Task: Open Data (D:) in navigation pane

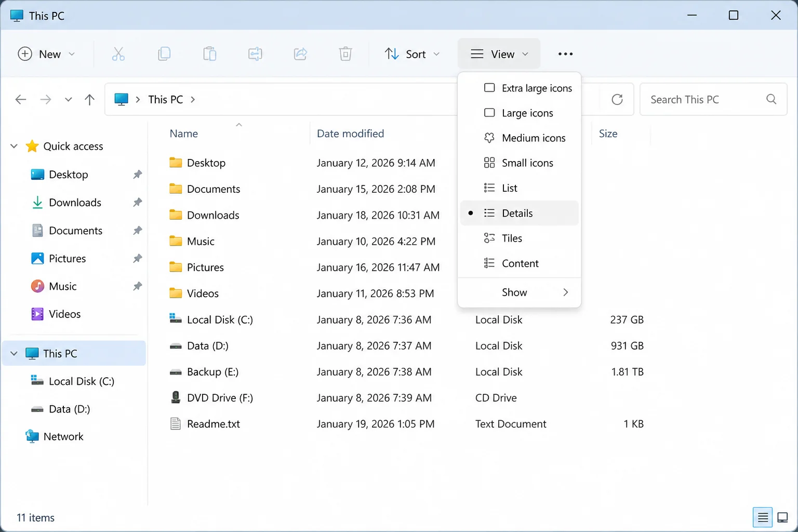Action: [69, 409]
